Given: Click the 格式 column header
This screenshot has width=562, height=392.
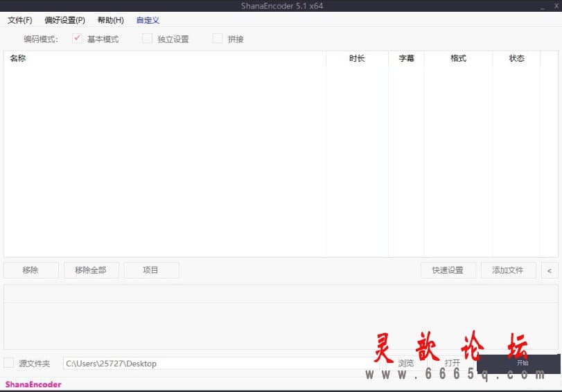Looking at the screenshot, I should coord(459,58).
